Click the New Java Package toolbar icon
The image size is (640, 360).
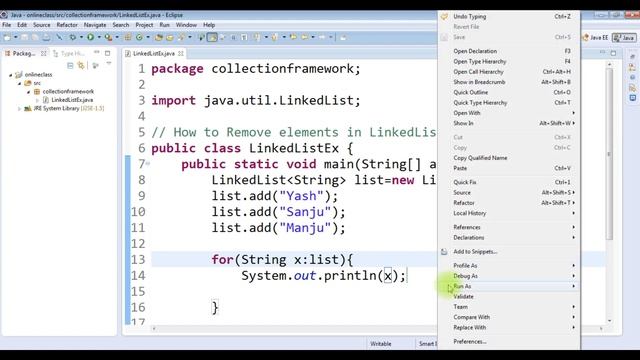[128, 38]
